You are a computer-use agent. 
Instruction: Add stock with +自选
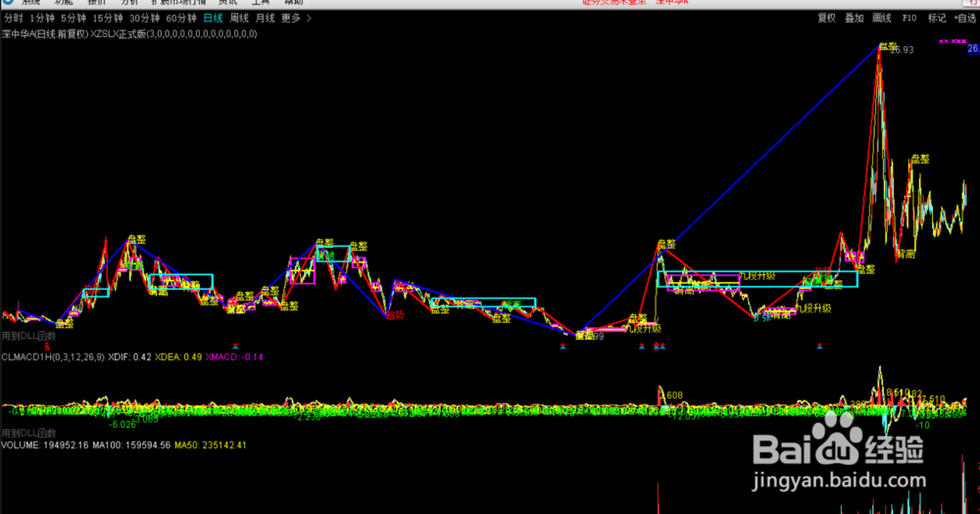coord(965,18)
